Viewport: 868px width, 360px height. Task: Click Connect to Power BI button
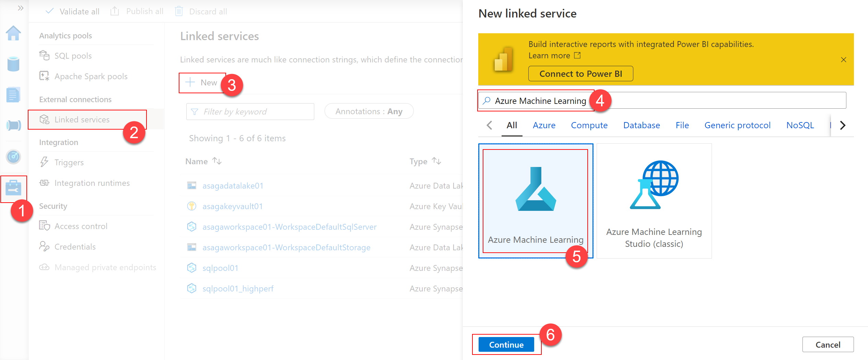point(580,73)
